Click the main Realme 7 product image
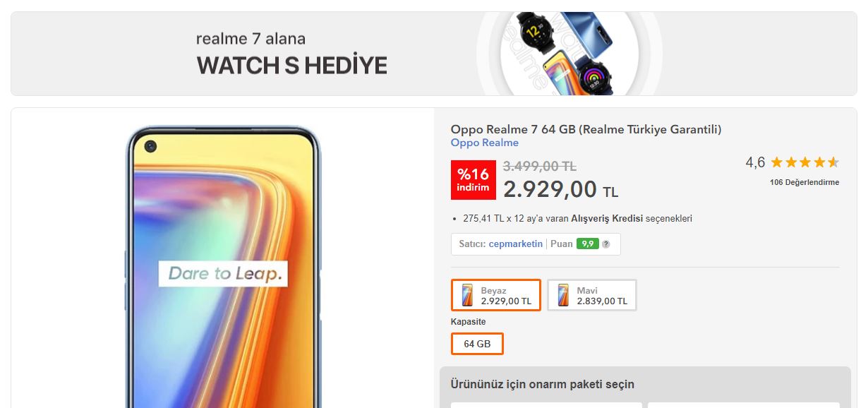Screen dimensions: 868x408 [223, 268]
